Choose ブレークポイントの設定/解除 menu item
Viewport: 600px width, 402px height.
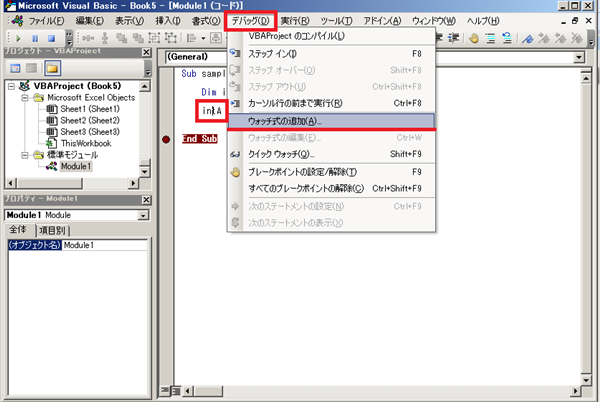[331, 172]
